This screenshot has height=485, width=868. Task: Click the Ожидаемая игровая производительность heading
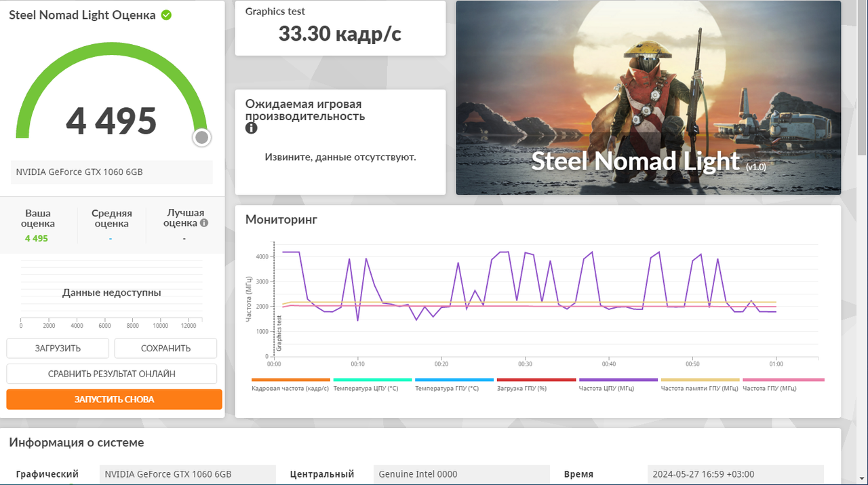305,110
